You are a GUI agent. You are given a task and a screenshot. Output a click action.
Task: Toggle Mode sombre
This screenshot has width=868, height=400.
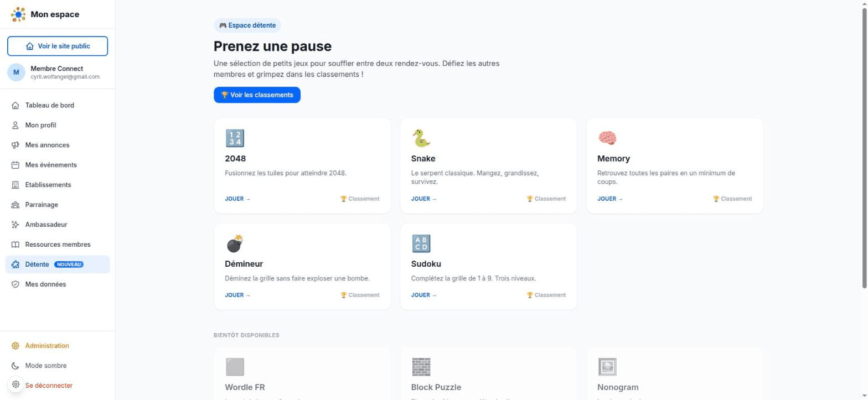(x=58, y=366)
